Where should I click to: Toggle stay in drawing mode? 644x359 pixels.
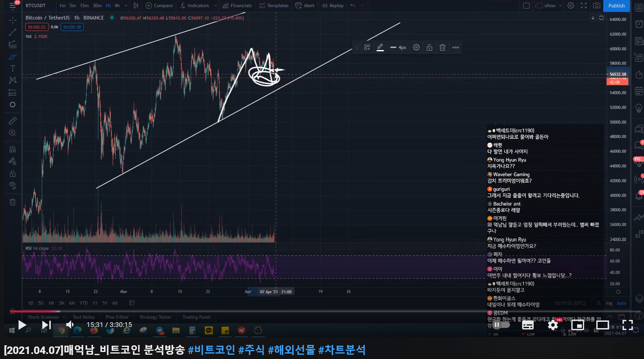[x=13, y=161]
